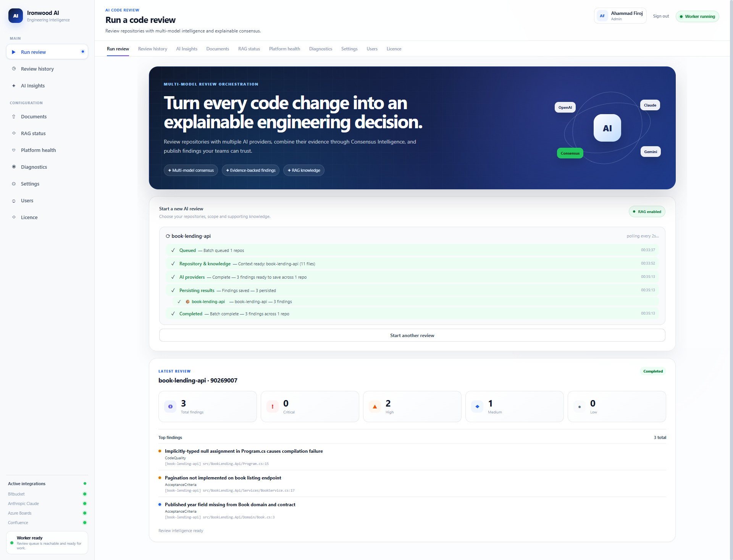Click the Sign out link
Image resolution: width=733 pixels, height=560 pixels.
click(x=661, y=16)
